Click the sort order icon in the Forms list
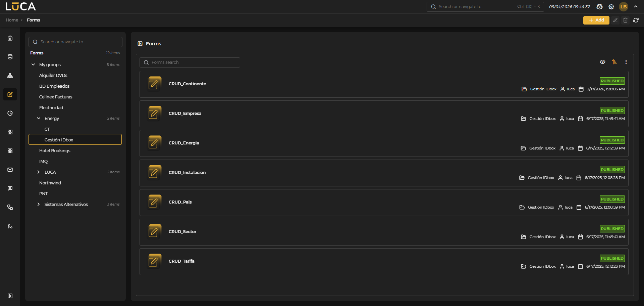 pos(614,62)
